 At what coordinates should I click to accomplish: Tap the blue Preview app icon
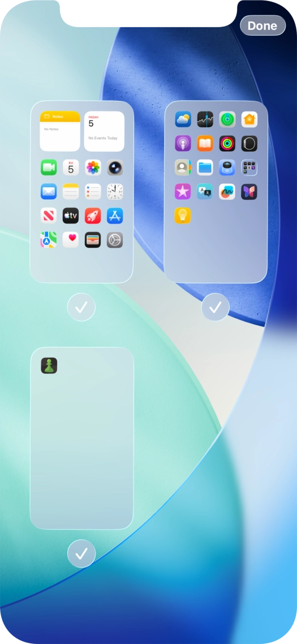(x=227, y=168)
